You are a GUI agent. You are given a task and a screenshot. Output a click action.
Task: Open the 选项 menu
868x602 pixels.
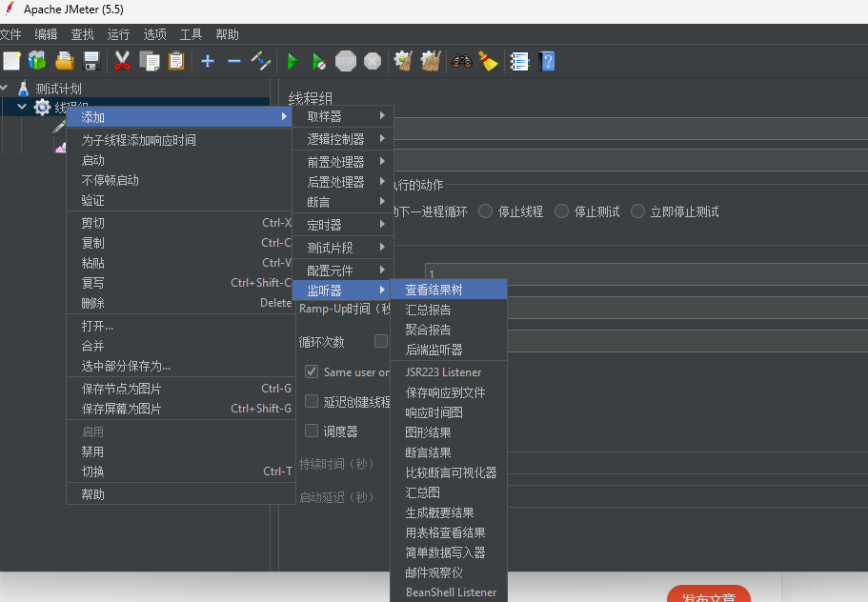coord(155,34)
